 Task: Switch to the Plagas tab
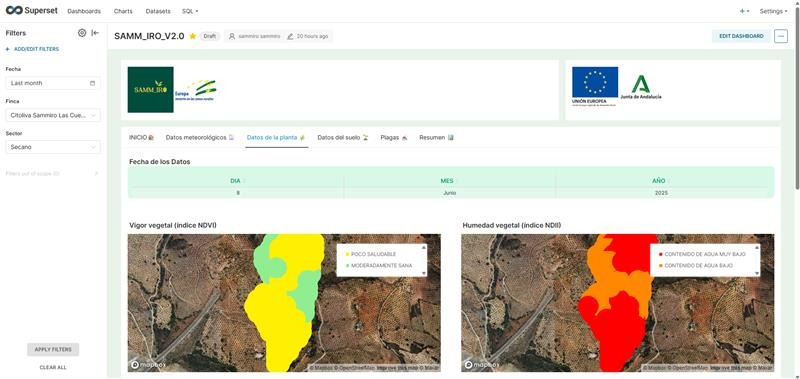(394, 138)
